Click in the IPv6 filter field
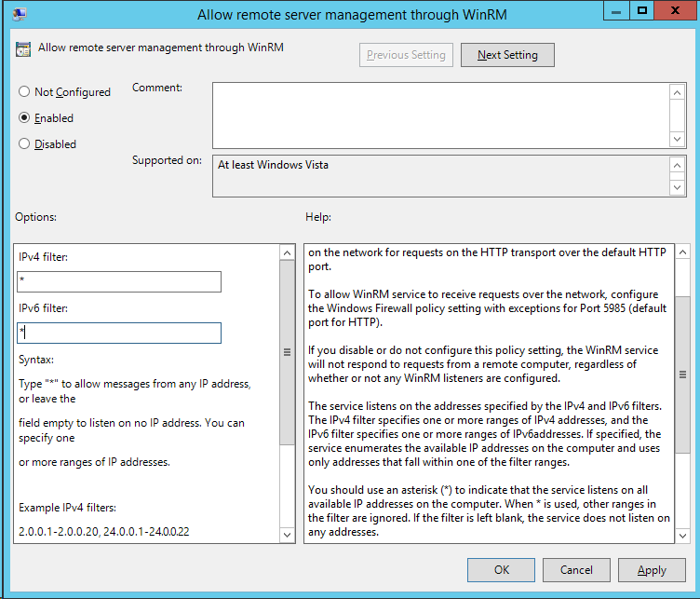 click(x=119, y=333)
